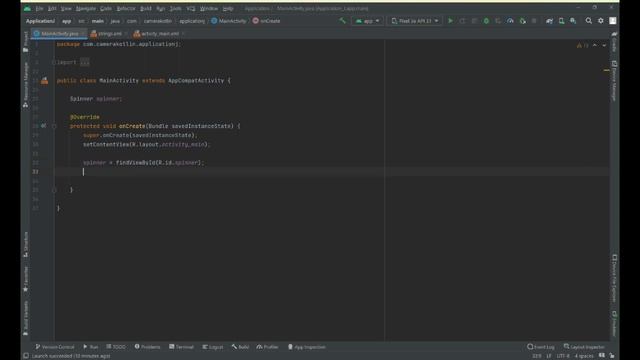Open the SDK Manager toolbar icon
The width and height of the screenshot is (640, 360).
(x=573, y=20)
